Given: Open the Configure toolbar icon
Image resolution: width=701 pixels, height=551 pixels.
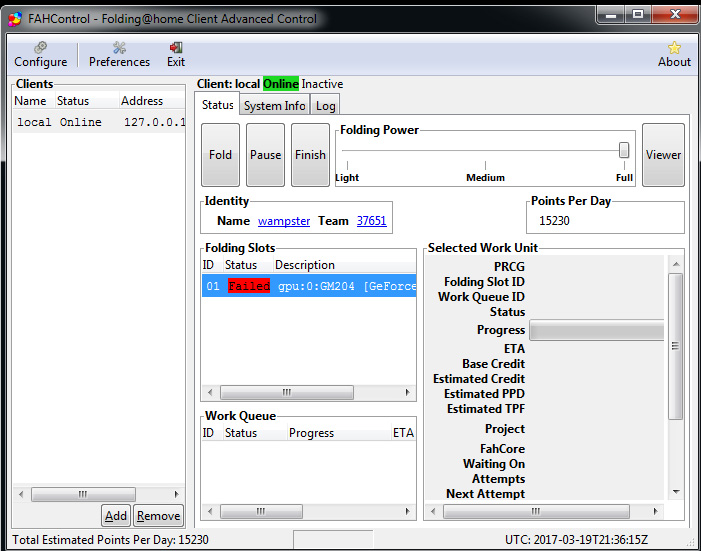Looking at the screenshot, I should (x=41, y=55).
